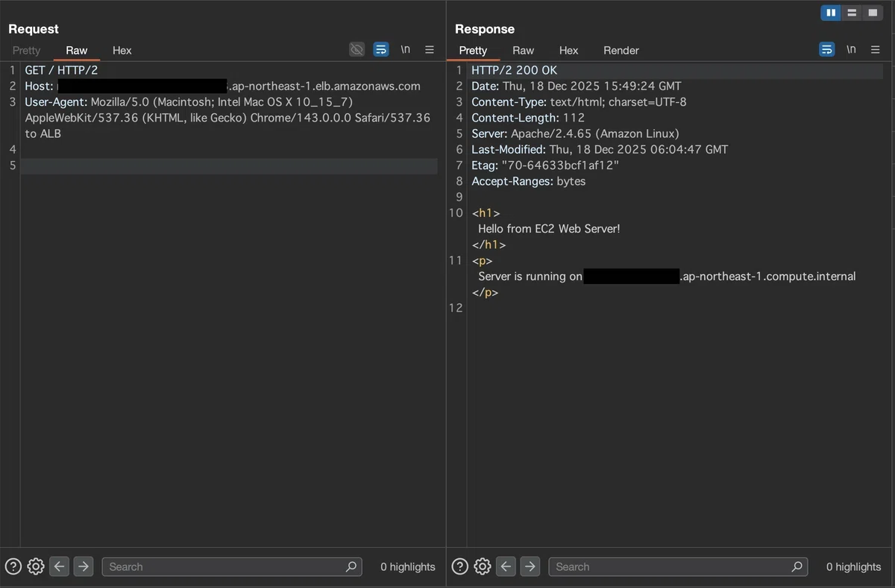Open search settings gear under Response panel
This screenshot has height=588, width=895.
483,566
